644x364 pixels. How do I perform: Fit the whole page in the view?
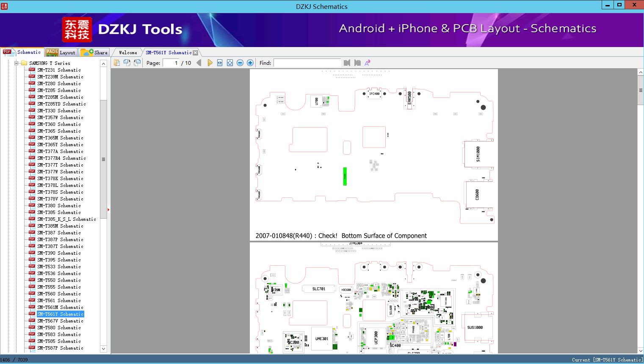click(x=230, y=63)
